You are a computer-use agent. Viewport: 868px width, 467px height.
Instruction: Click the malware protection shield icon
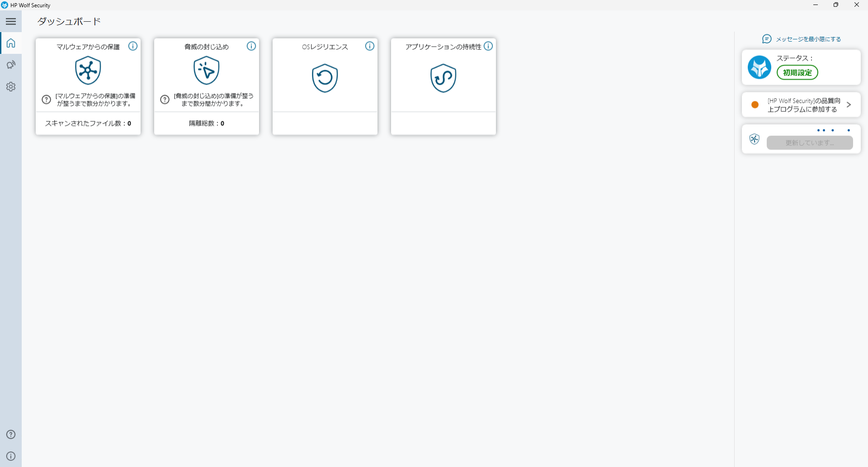point(88,71)
